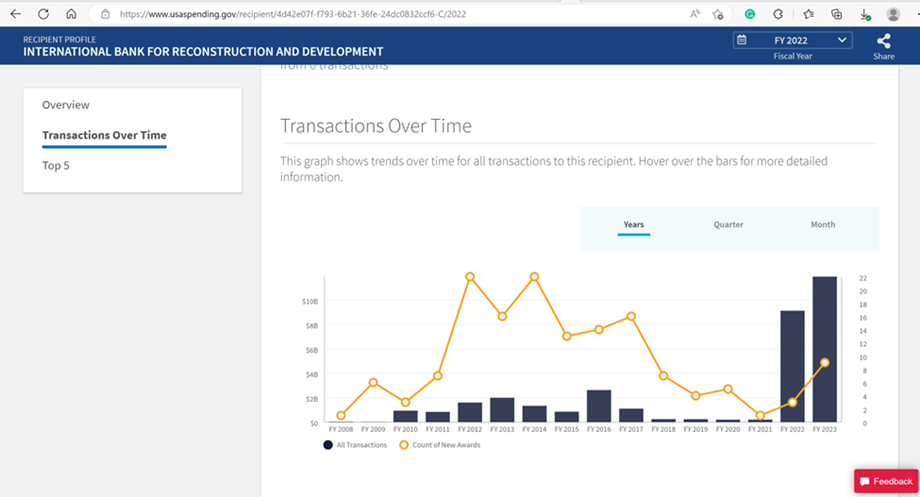Screen dimensions: 920x497
Task: Open the Extensions puzzle icon
Action: pyautogui.click(x=778, y=14)
